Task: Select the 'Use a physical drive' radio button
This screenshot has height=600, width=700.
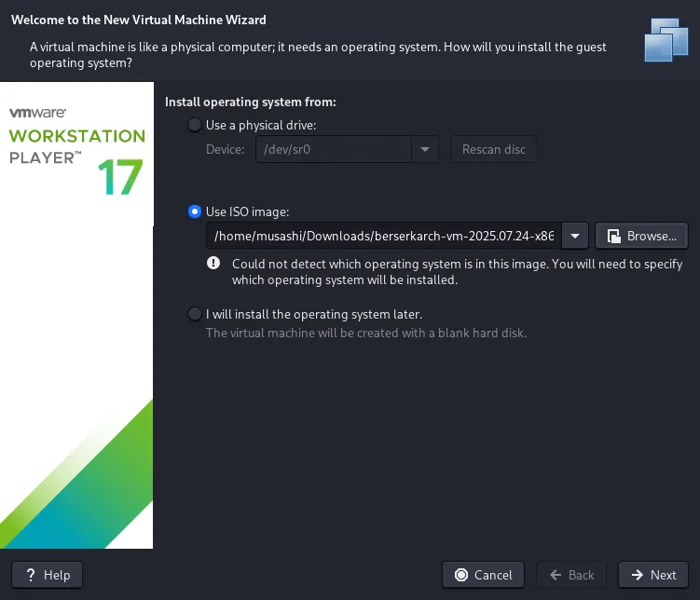Action: [x=195, y=125]
